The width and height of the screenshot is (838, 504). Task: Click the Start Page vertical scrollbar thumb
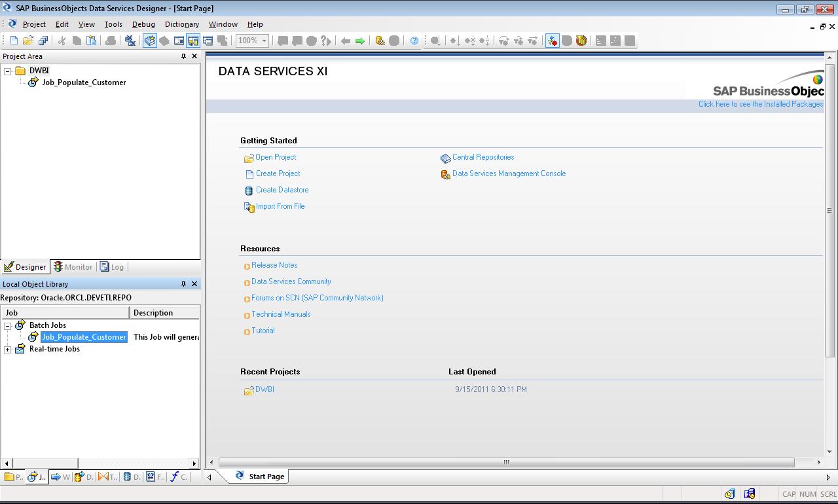point(829,211)
